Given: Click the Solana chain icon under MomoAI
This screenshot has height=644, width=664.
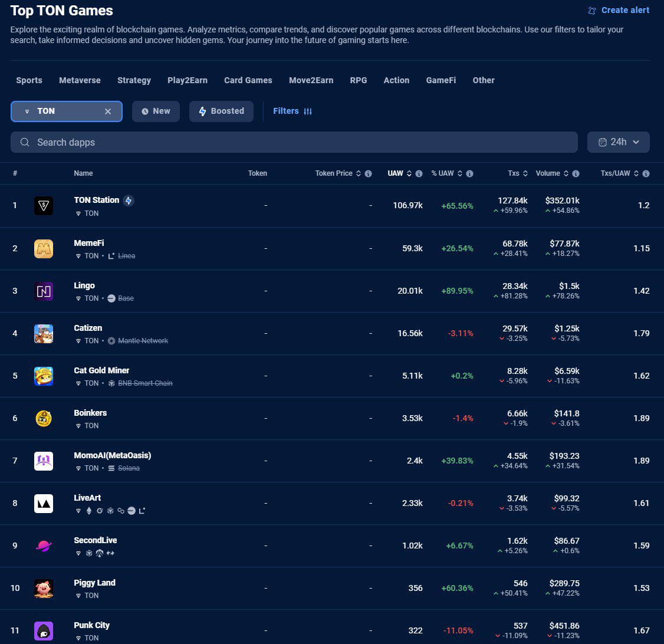Looking at the screenshot, I should pyautogui.click(x=111, y=468).
